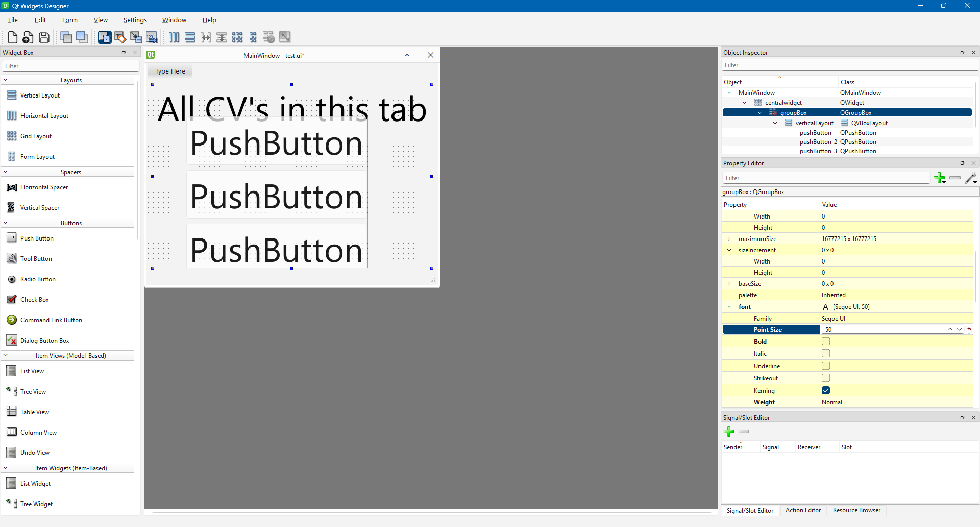Image resolution: width=980 pixels, height=527 pixels.
Task: Click the Widget Box filter field
Action: click(x=70, y=66)
